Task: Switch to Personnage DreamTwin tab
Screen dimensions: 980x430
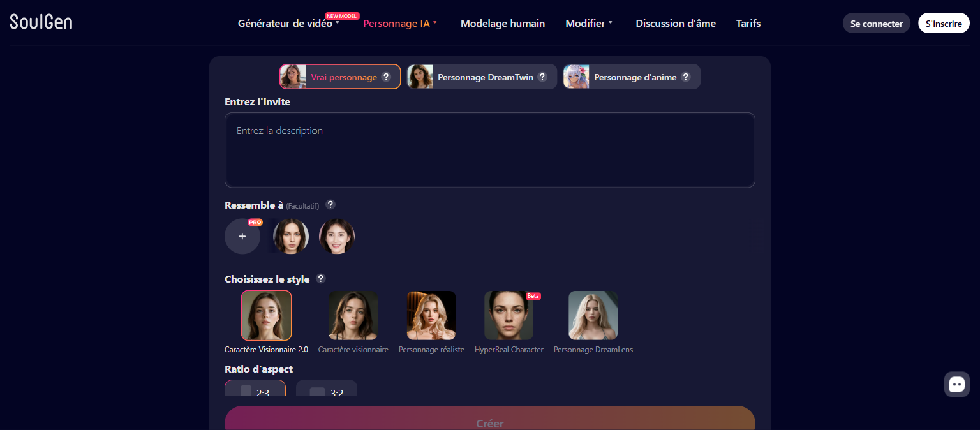Action: point(482,77)
